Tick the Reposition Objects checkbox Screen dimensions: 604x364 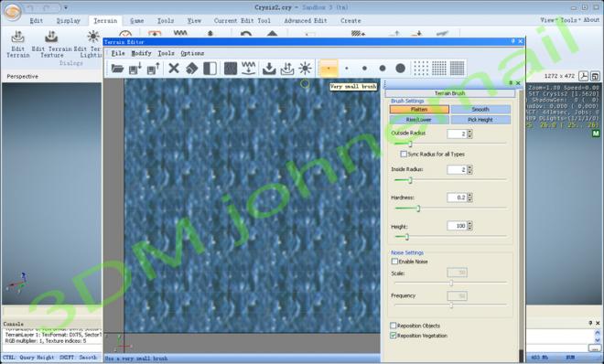pos(393,326)
